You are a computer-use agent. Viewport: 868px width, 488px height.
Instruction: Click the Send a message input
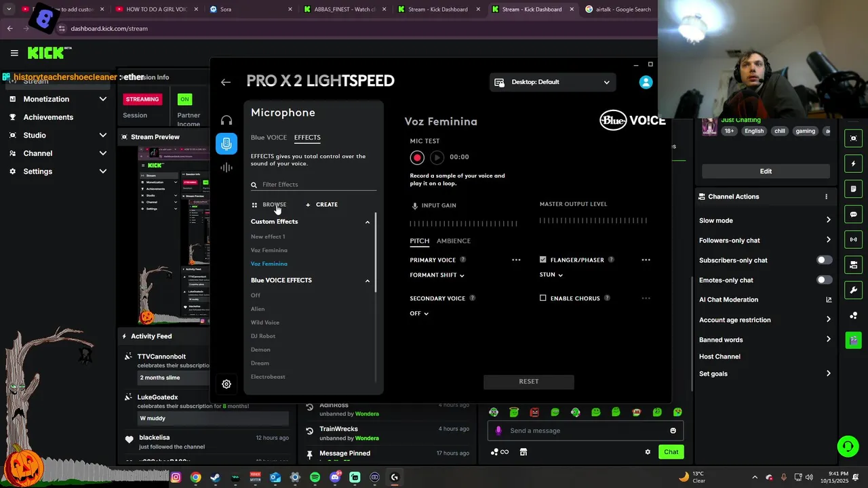[x=585, y=430]
